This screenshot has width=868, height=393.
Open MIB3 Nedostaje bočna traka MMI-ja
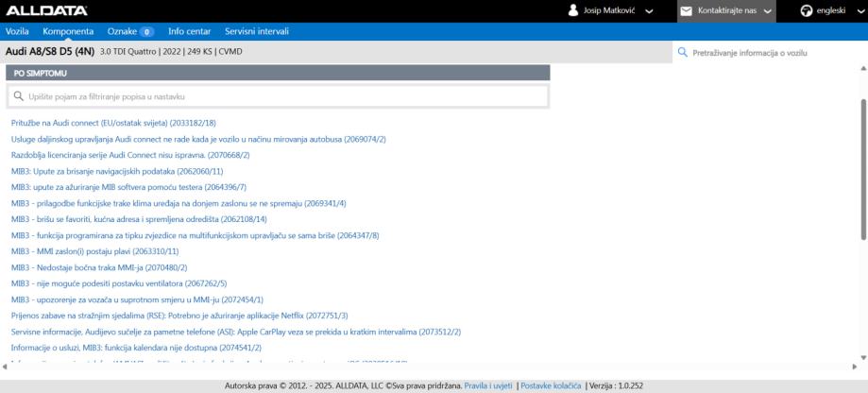[x=99, y=267]
